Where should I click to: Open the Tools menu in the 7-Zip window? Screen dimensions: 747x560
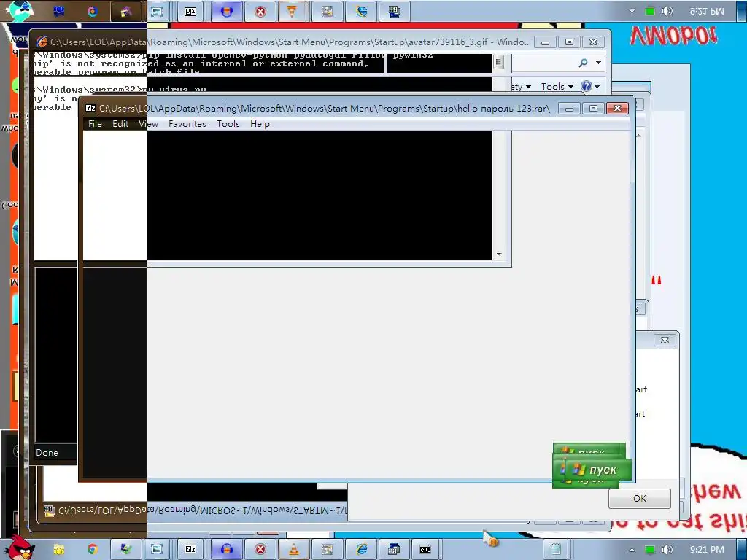pyautogui.click(x=228, y=124)
